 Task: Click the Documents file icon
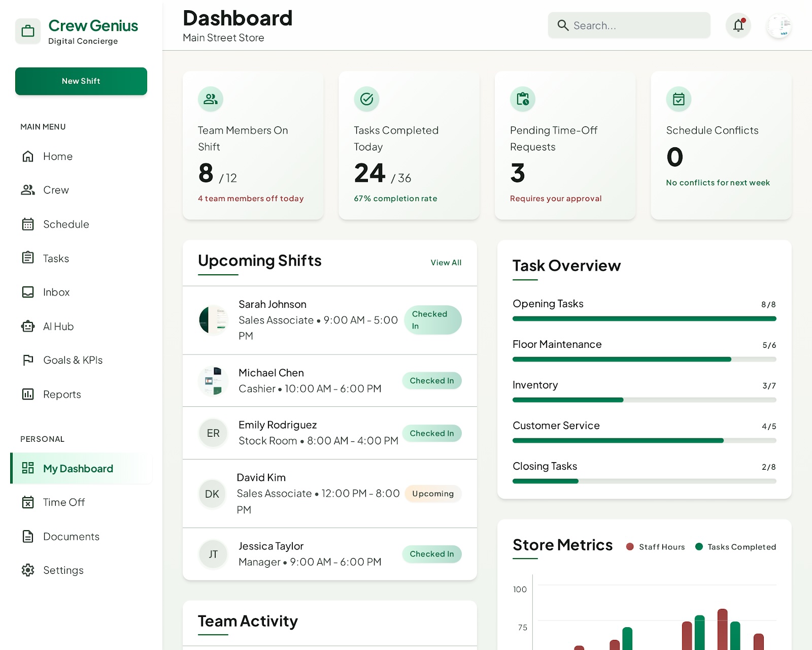pyautogui.click(x=28, y=536)
